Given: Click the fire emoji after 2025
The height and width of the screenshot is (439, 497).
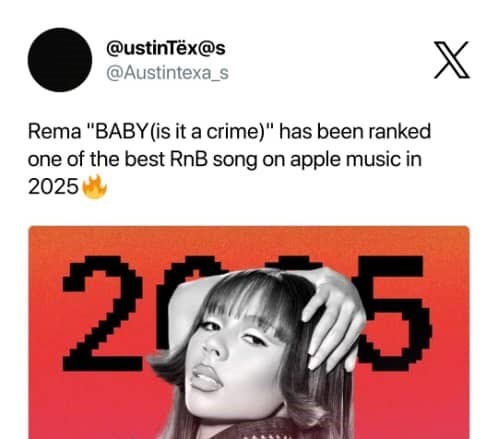Looking at the screenshot, I should click(94, 187).
